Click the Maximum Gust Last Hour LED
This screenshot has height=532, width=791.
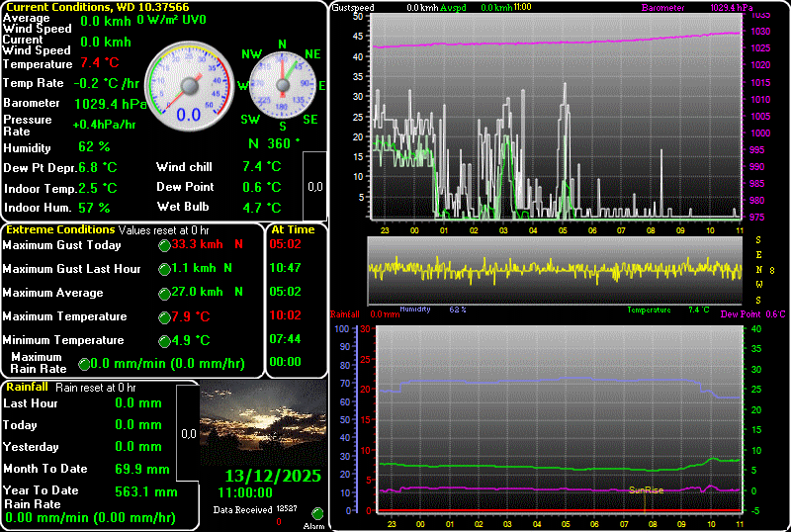(x=164, y=269)
